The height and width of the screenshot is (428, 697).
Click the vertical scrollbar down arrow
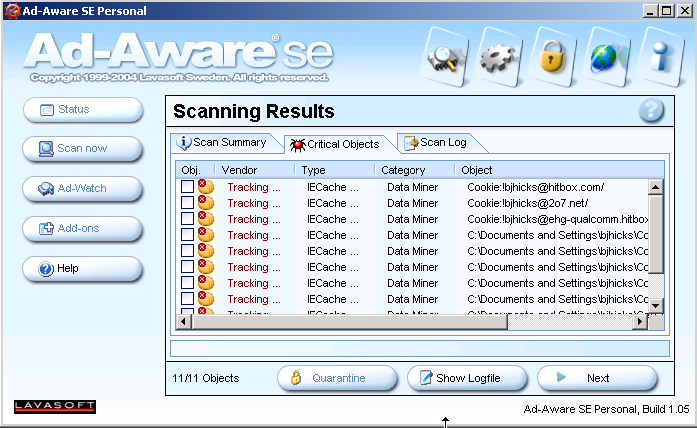pos(656,305)
